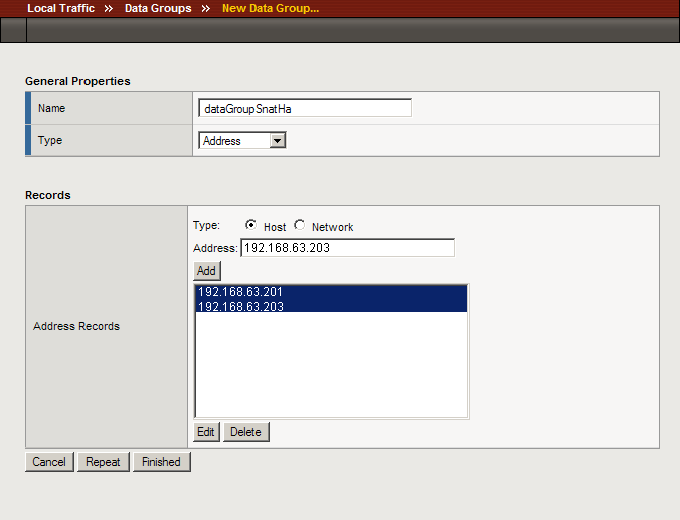This screenshot has width=680, height=520.
Task: Click Finished to save data group
Action: point(161,462)
